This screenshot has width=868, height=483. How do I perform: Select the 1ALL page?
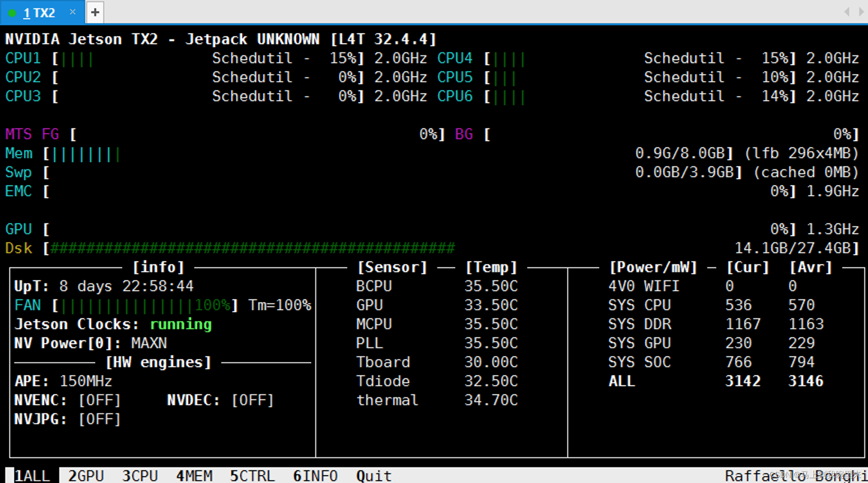tap(32, 476)
